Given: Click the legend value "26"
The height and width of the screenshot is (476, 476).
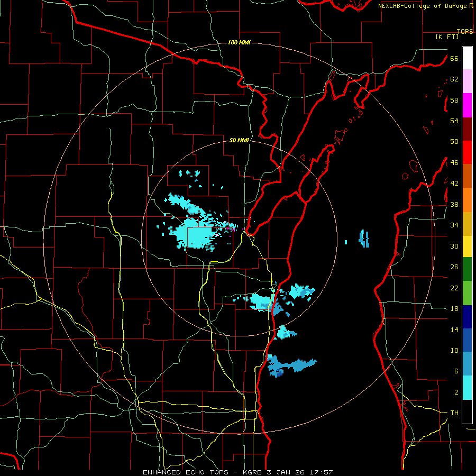Looking at the screenshot, I should (454, 267).
